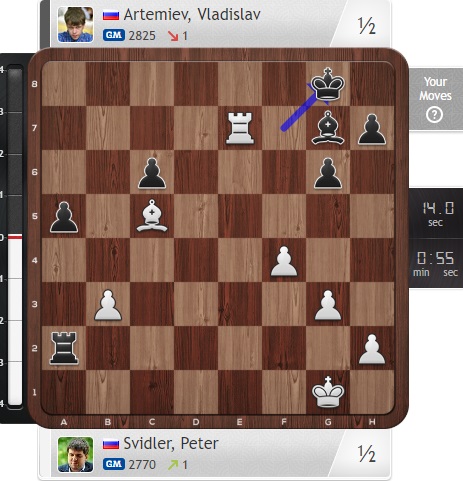This screenshot has width=463, height=481.
Task: Open Artemiev, Vladislav player name link
Action: coord(192,15)
